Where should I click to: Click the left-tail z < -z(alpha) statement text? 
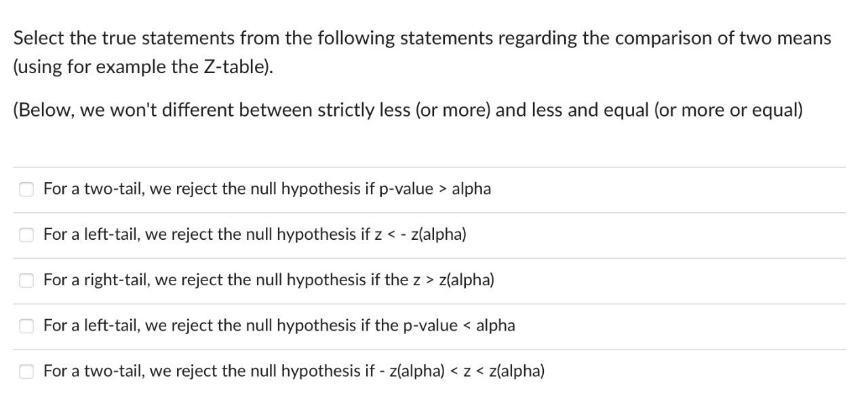pos(255,234)
